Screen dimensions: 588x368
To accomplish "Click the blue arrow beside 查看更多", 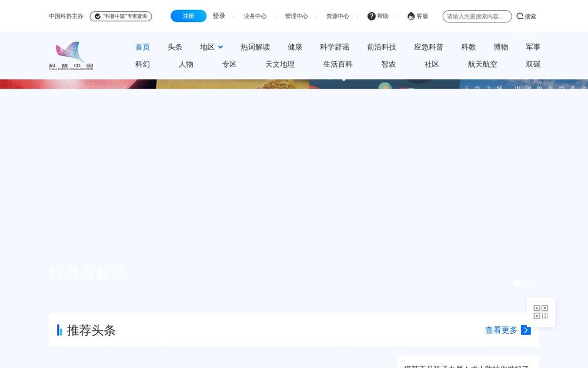I will (x=526, y=330).
